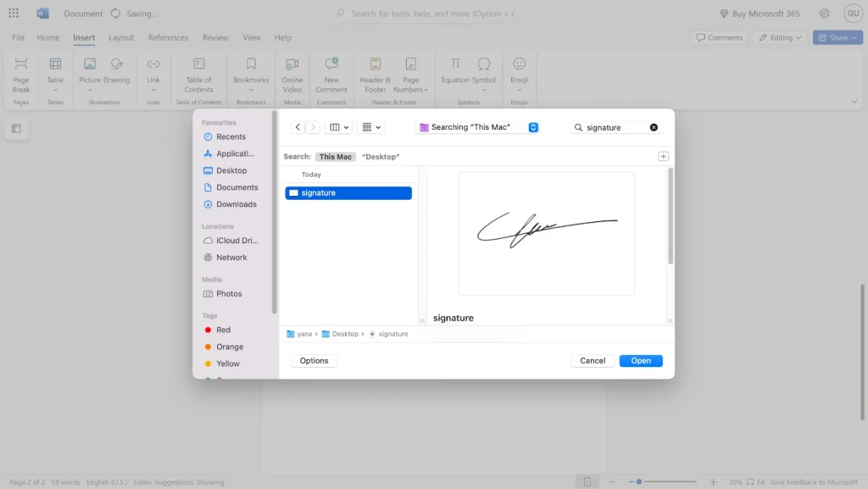Switch search scope to "Desktop"
This screenshot has width=868, height=489.
tap(381, 157)
